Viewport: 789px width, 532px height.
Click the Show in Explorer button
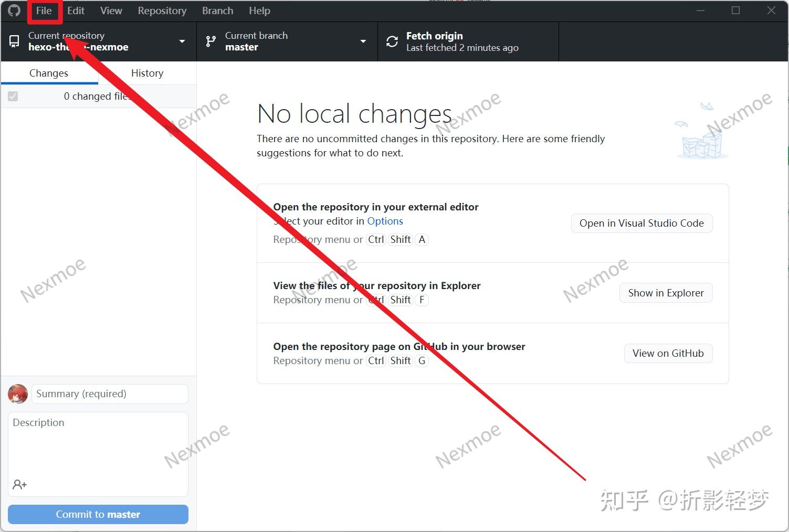click(666, 293)
